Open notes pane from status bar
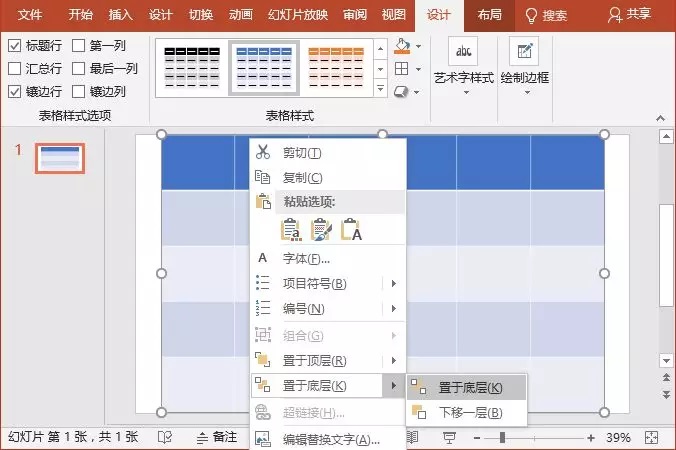676x450 pixels. 216,438
